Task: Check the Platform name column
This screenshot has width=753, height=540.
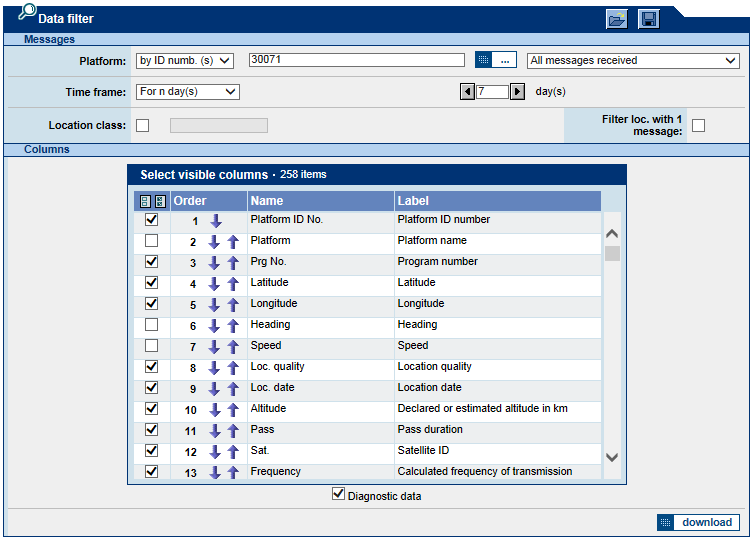Action: click(x=151, y=240)
